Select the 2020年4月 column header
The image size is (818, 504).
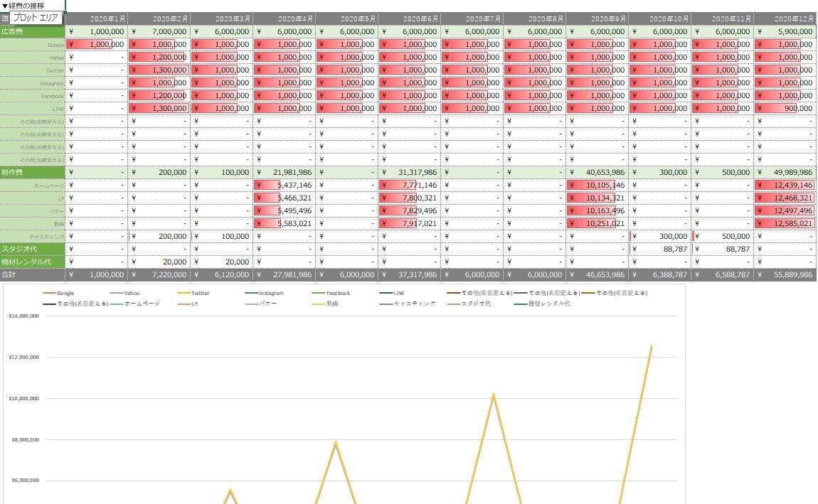[285, 18]
